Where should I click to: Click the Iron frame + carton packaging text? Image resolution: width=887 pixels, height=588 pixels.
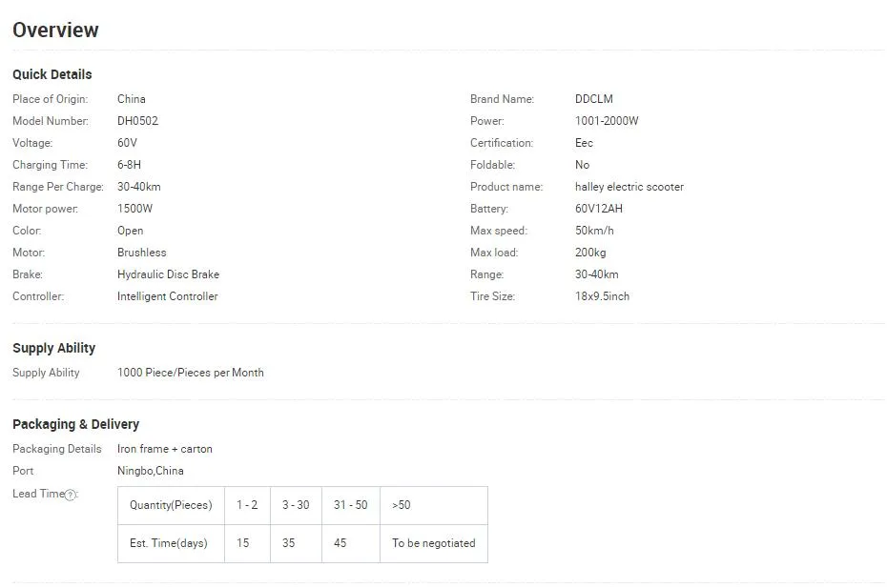pyautogui.click(x=164, y=449)
